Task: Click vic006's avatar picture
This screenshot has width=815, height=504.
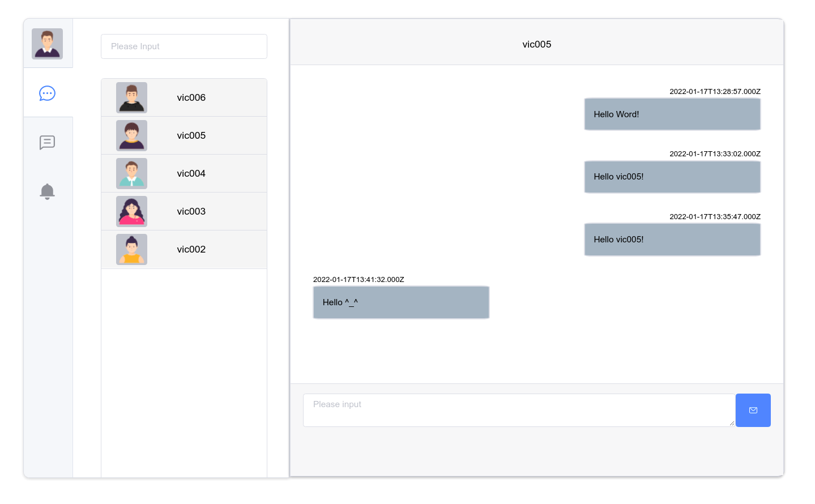Action: pyautogui.click(x=131, y=97)
